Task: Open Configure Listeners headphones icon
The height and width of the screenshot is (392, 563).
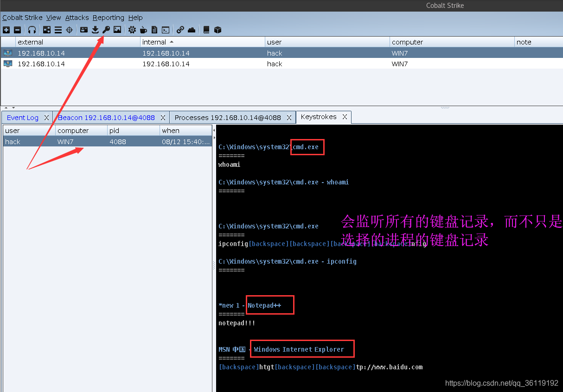Action: click(x=32, y=30)
